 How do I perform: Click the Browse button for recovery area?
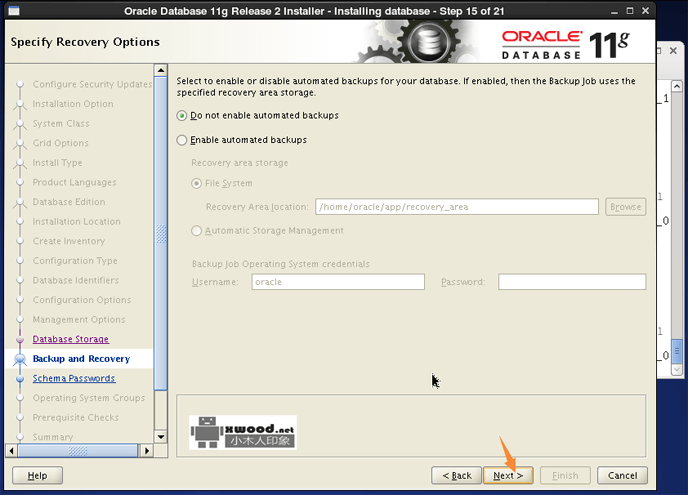(625, 207)
